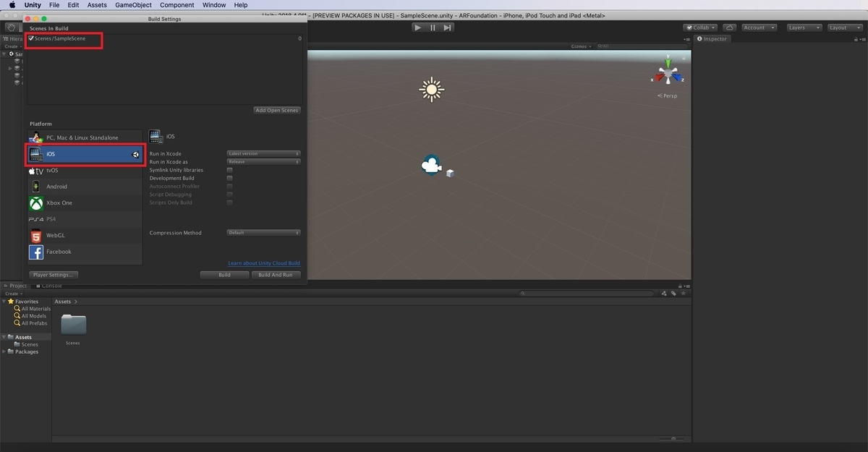Switch to the Project tab
The image size is (868, 452).
tap(14, 286)
